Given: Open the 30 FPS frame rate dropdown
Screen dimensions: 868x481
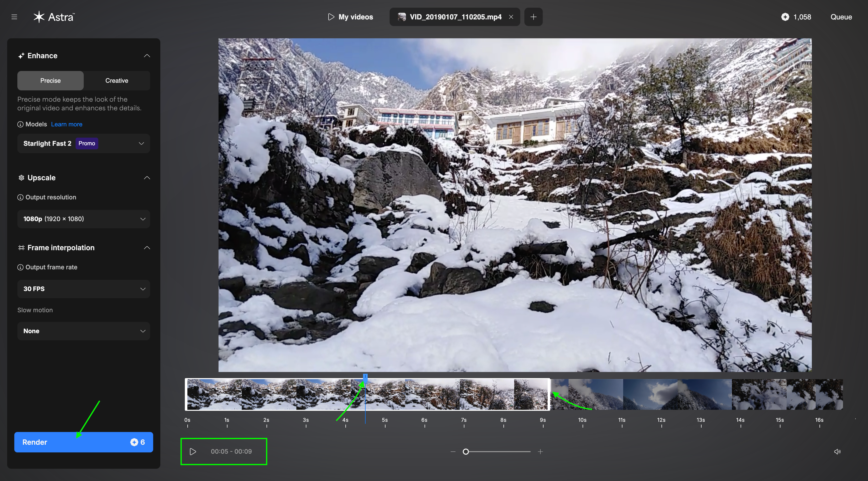Looking at the screenshot, I should click(83, 289).
